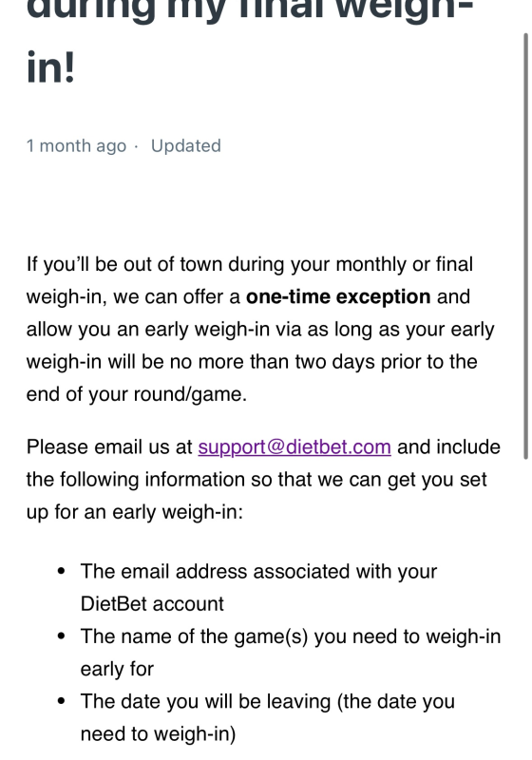Click the bullet about DietBet account email address
The image size is (532, 760).
(x=258, y=587)
